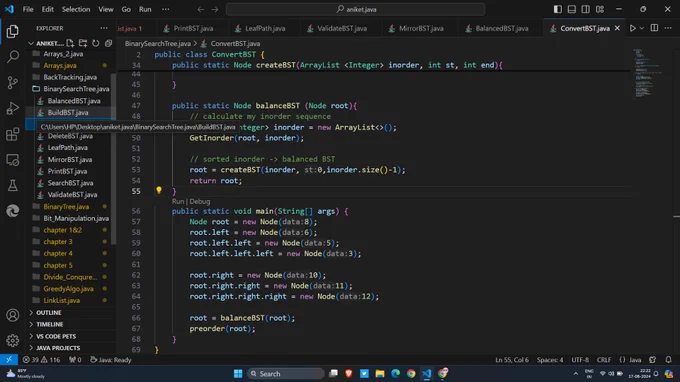Open Source Control view
This screenshot has width=680, height=382.
(13, 82)
